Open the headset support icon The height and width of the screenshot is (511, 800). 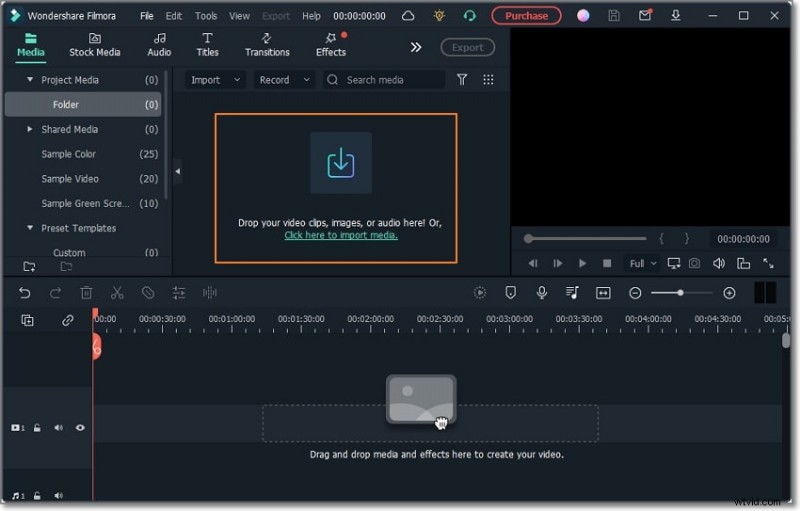[x=469, y=16]
